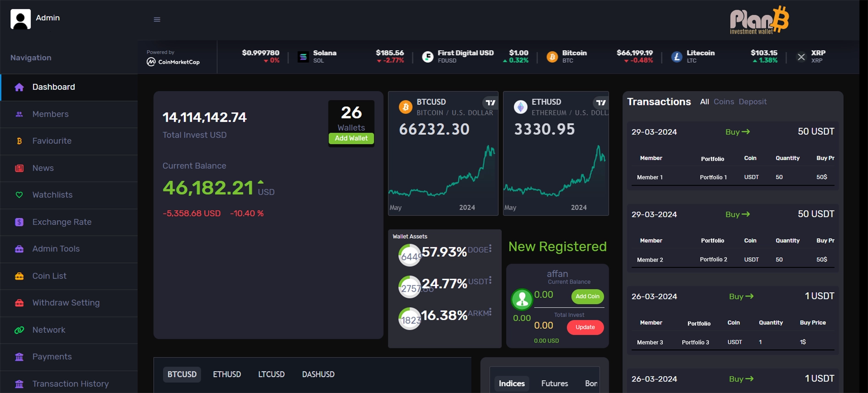Click the First Digital USD ticker entry
Image resolution: width=868 pixels, height=393 pixels.
[x=475, y=57]
